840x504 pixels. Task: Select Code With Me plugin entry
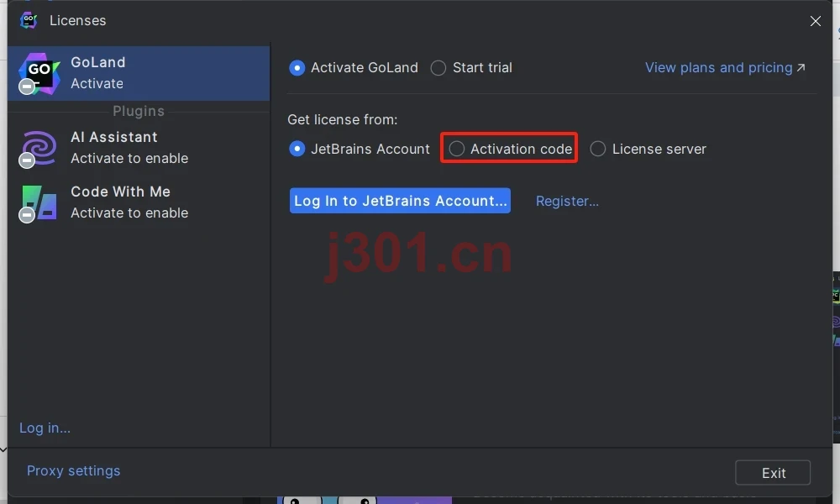pos(139,202)
